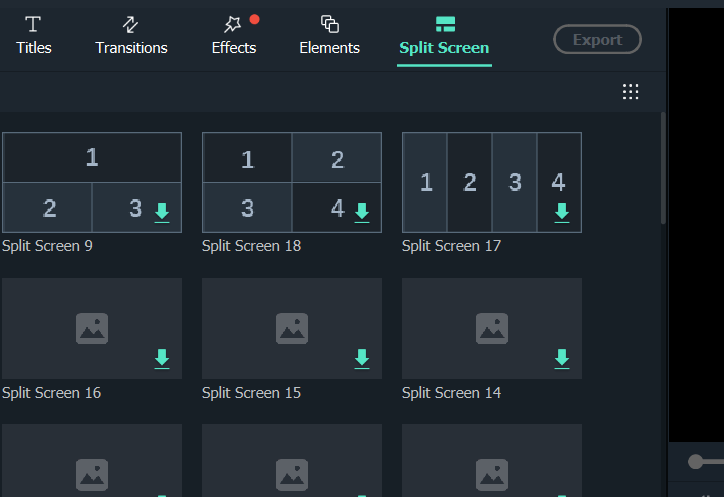
Task: Select the Split Screen 18 thumbnail
Action: coord(292,182)
